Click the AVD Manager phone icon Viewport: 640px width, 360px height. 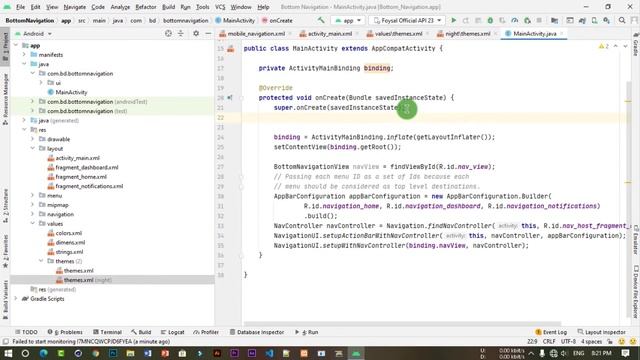tap(594, 20)
